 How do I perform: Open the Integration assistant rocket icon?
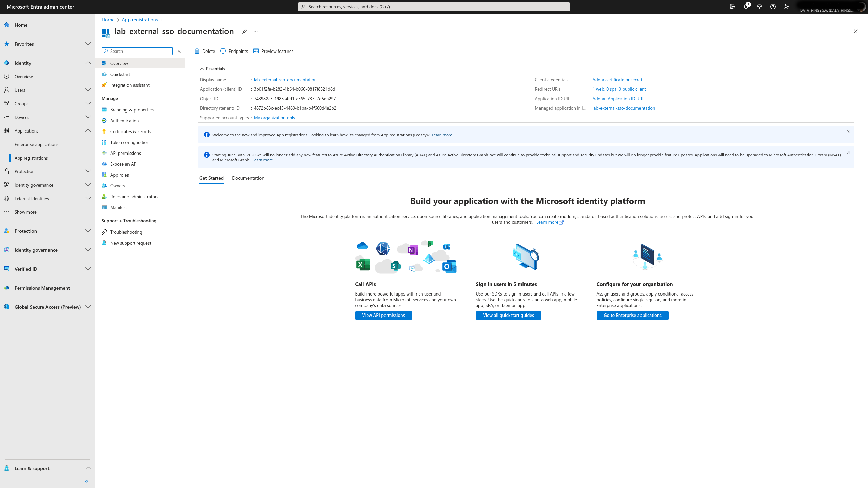[104, 85]
